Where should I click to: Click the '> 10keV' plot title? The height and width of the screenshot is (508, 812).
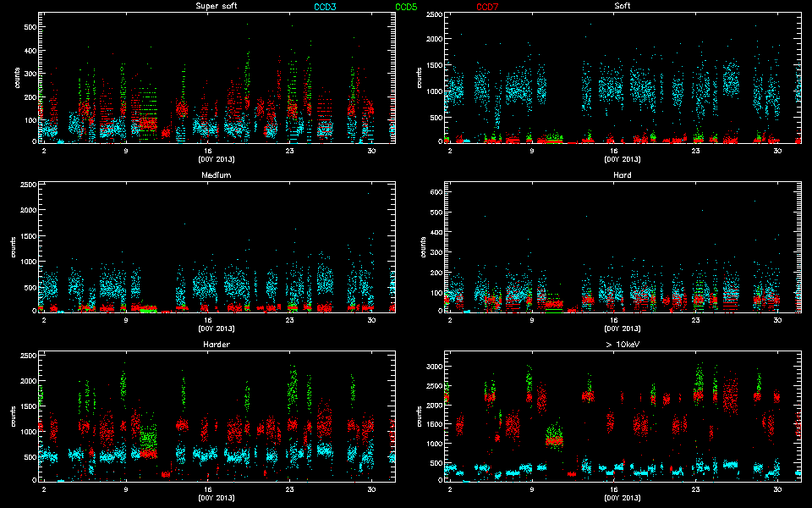point(622,345)
